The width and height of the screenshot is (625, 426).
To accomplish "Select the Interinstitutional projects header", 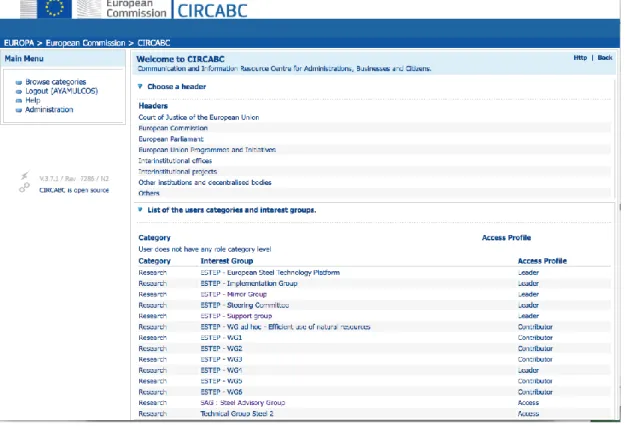I will click(177, 171).
